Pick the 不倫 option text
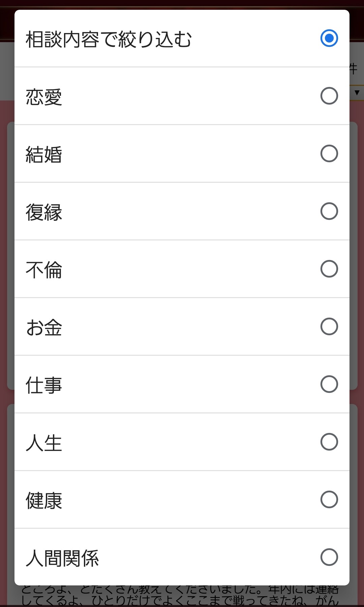Image resolution: width=364 pixels, height=607 pixels. [x=44, y=270]
